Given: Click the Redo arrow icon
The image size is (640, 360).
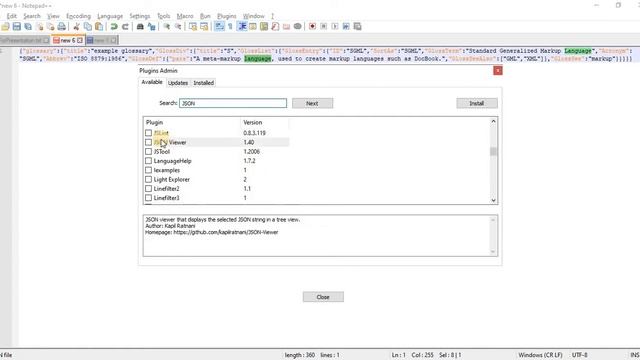Looking at the screenshot, I should (x=125, y=27).
